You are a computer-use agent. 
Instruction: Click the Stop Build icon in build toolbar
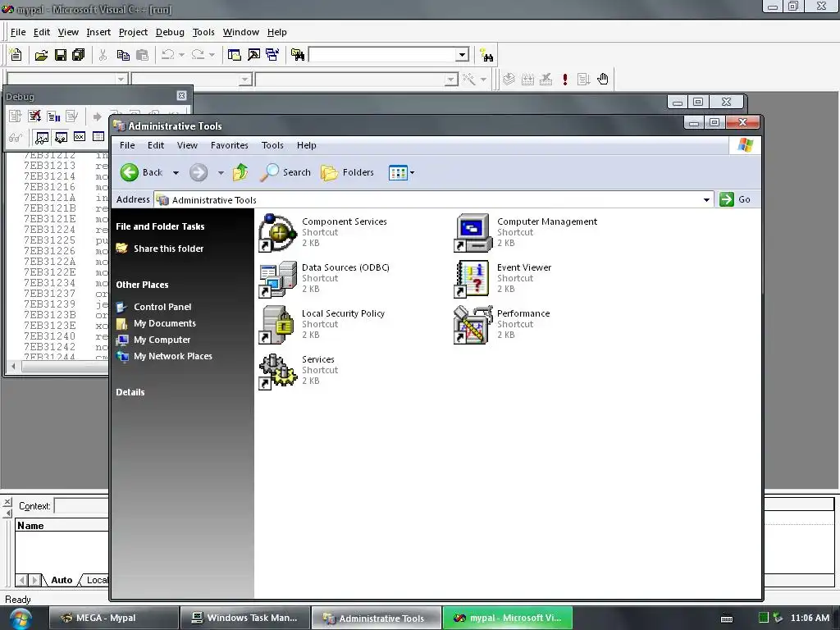pos(546,80)
